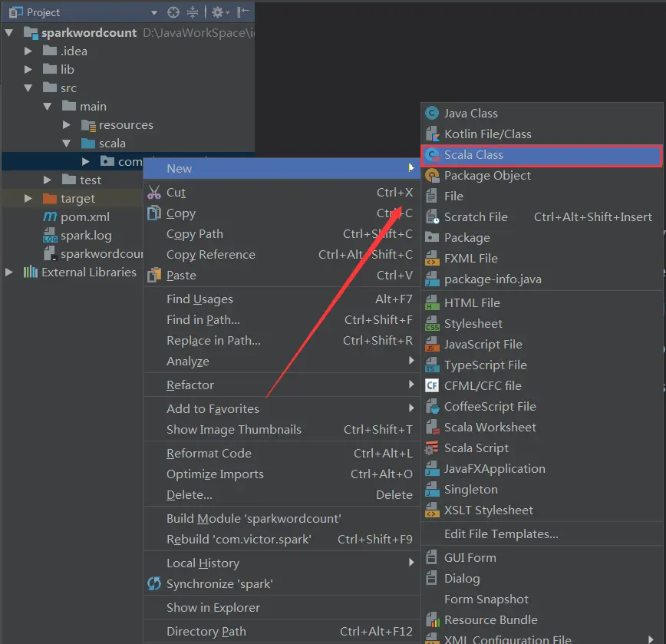
Task: Select Find in Path...
Action: pos(282,320)
